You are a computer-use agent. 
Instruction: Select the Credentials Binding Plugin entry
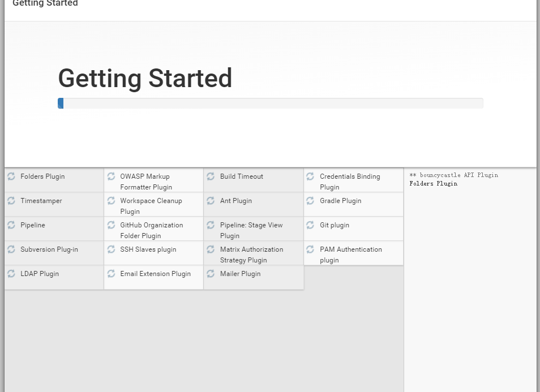(350, 182)
